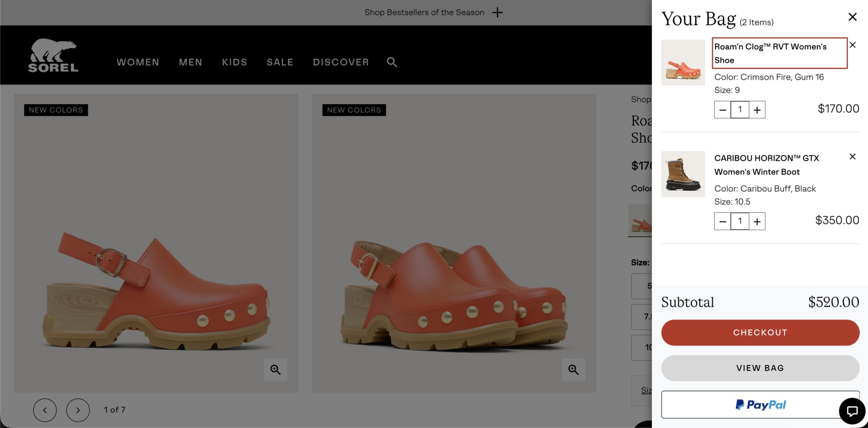Screen dimensions: 868x428
Task: Zoom into first clog image
Action: click(x=275, y=370)
